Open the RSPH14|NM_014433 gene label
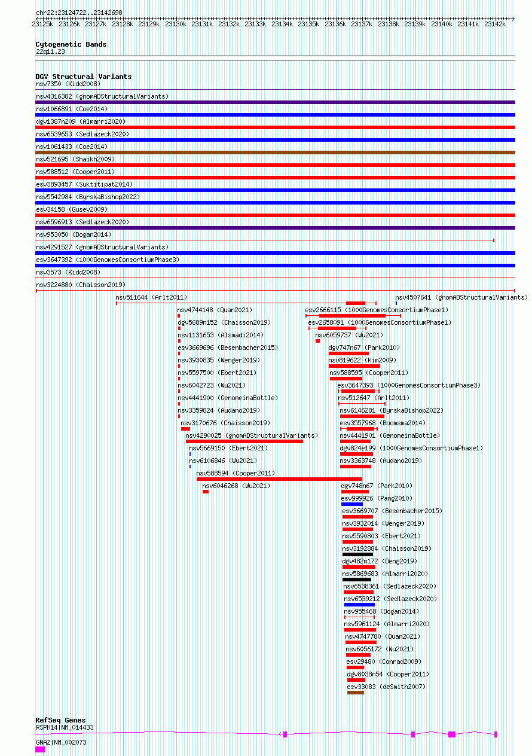 [65, 727]
